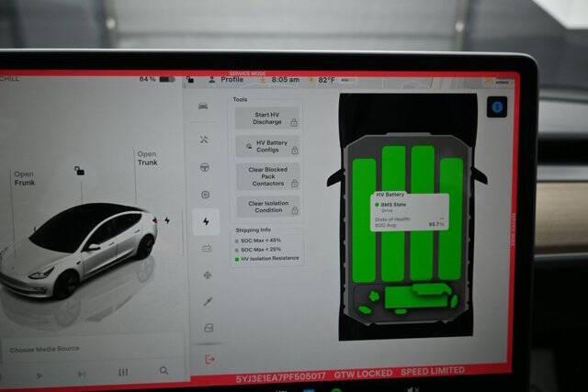Tap the Tools section heading
This screenshot has width=588, height=392.
[x=240, y=99]
